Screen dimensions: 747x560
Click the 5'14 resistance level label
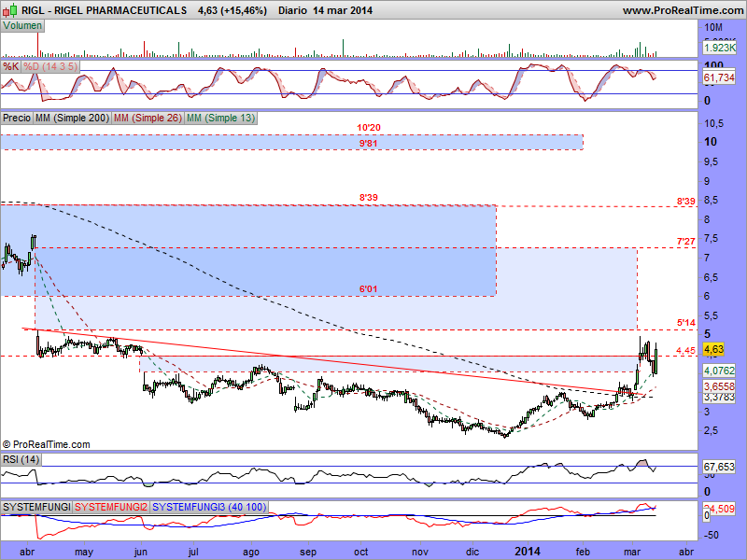686,323
